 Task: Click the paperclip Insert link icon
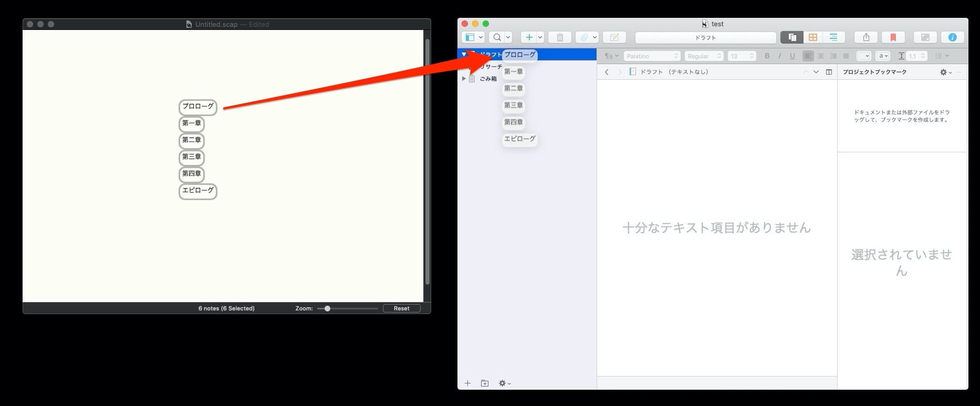click(584, 37)
